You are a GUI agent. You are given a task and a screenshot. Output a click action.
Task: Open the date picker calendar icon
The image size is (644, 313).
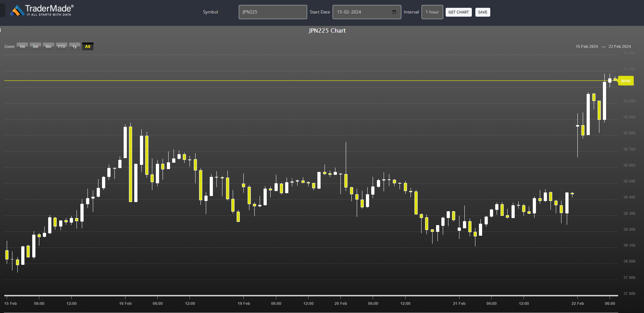pos(394,12)
